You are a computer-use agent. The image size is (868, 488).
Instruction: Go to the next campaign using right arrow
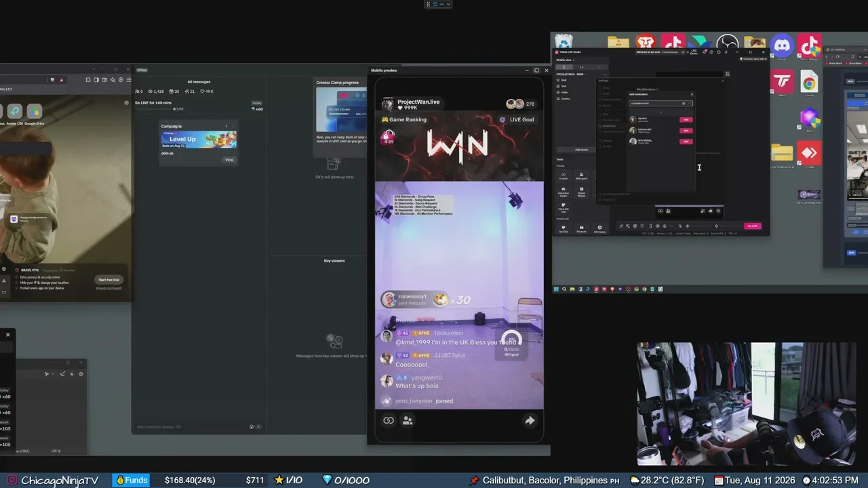[x=233, y=126]
